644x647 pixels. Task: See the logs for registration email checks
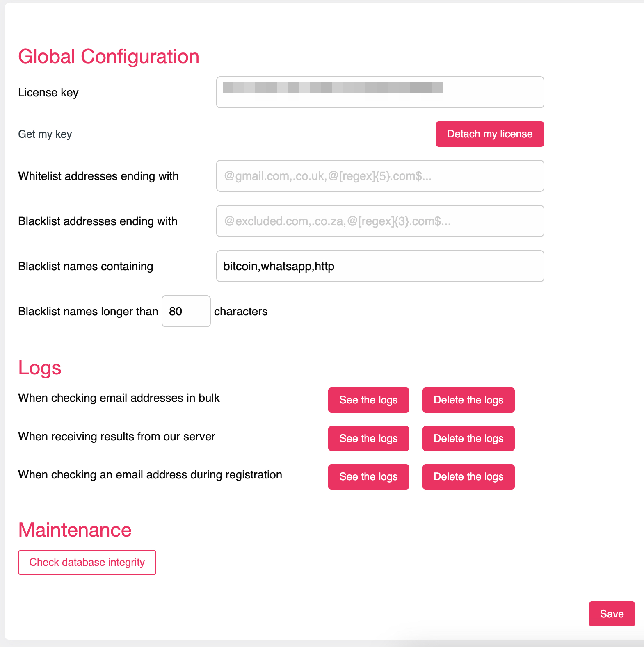368,476
